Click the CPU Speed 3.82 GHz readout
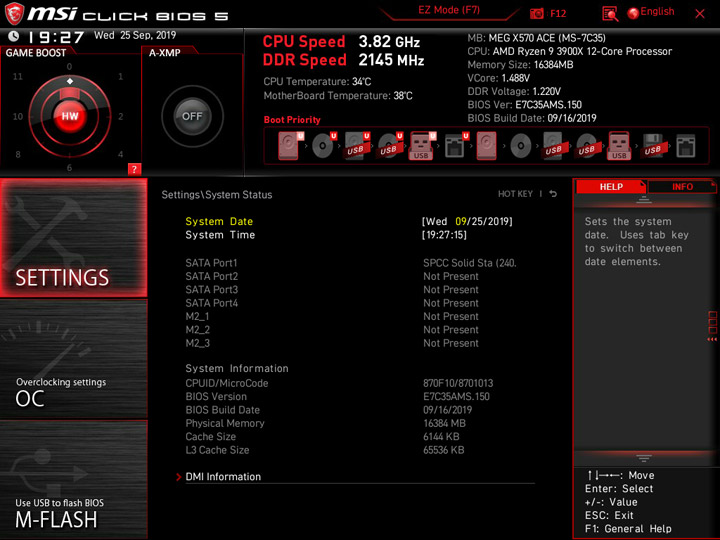 pyautogui.click(x=341, y=42)
